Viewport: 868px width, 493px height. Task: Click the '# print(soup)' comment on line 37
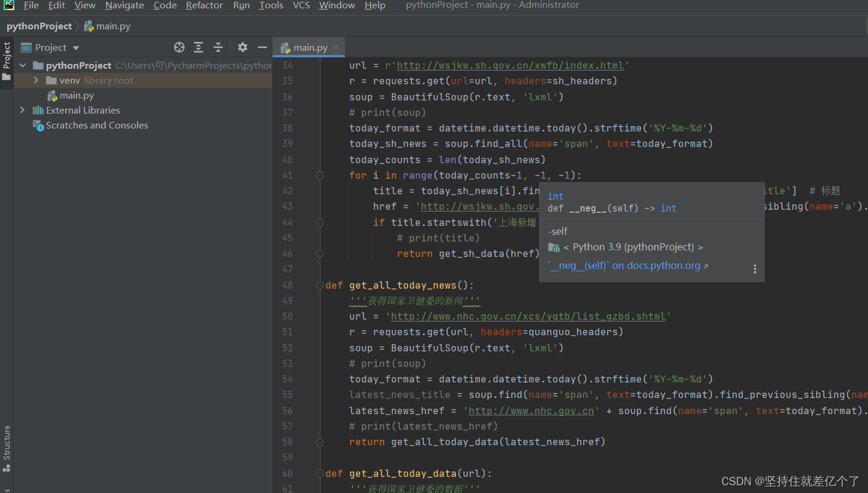tap(387, 112)
